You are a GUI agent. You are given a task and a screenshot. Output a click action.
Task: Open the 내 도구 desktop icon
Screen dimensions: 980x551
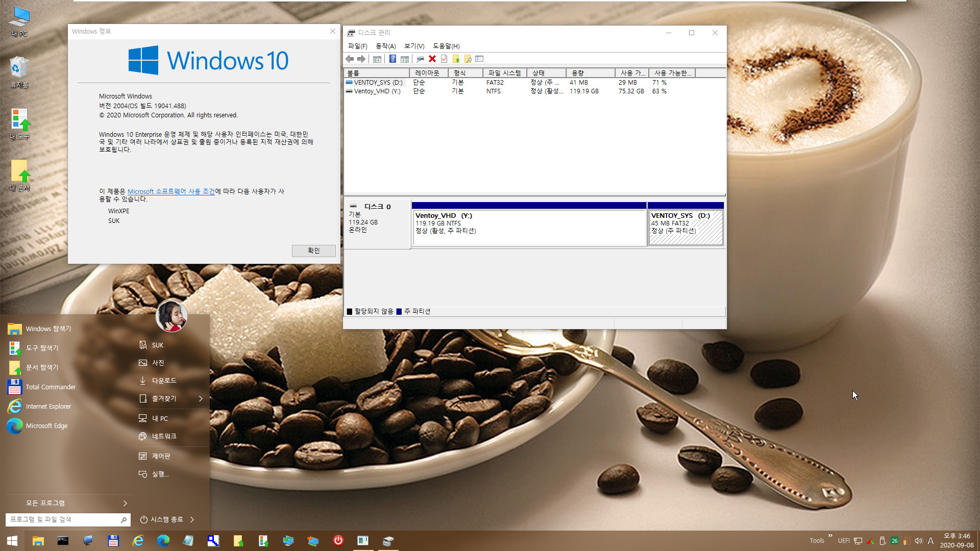tap(19, 124)
